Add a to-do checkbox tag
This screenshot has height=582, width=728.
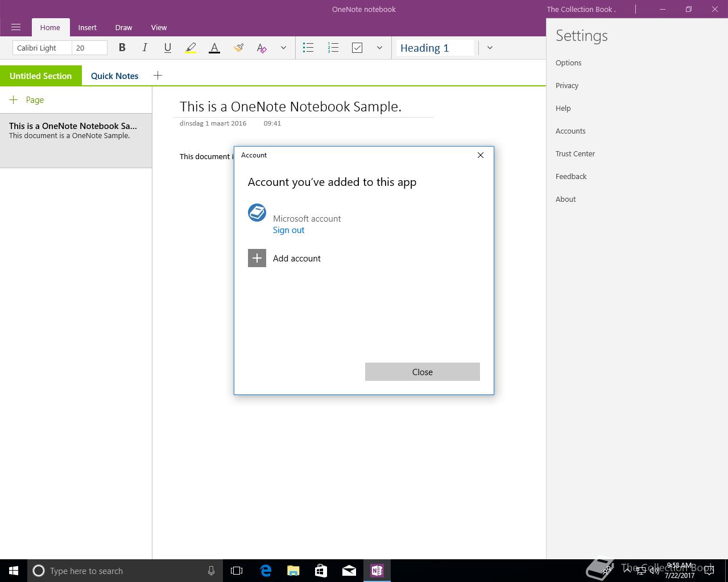tap(357, 48)
